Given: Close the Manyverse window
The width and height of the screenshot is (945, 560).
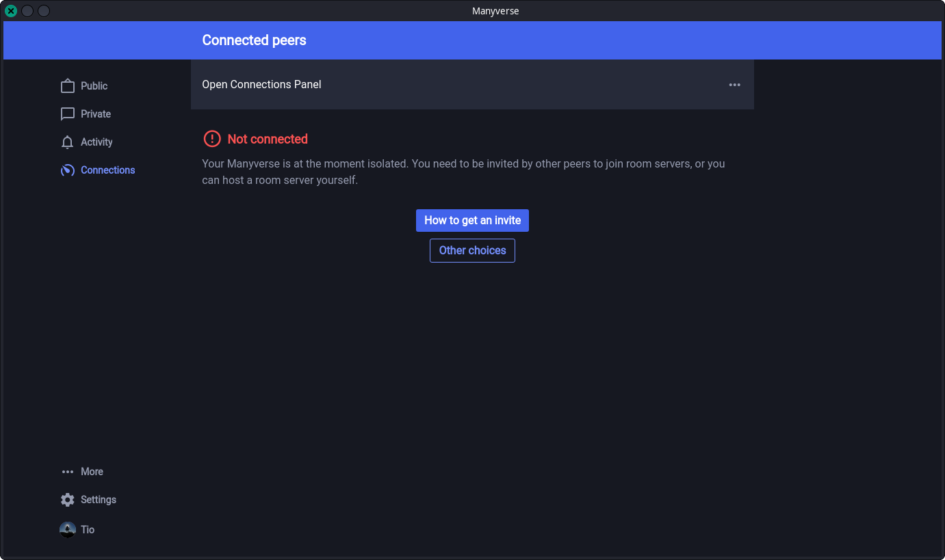Looking at the screenshot, I should coord(11,11).
